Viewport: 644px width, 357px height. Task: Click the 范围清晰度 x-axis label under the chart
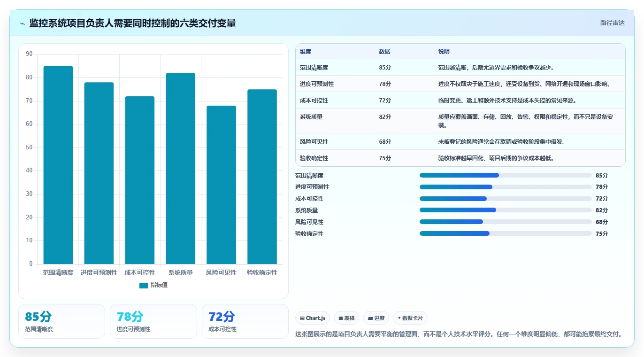point(58,272)
